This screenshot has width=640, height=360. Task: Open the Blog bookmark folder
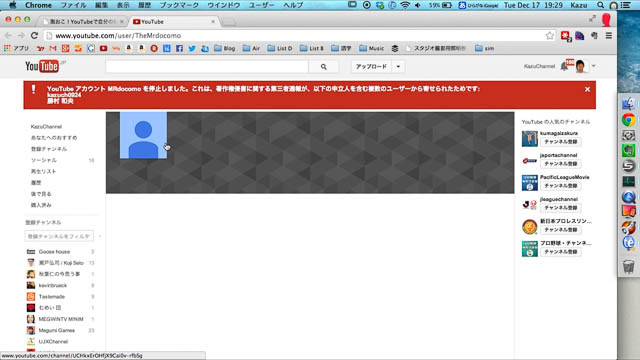coord(224,48)
